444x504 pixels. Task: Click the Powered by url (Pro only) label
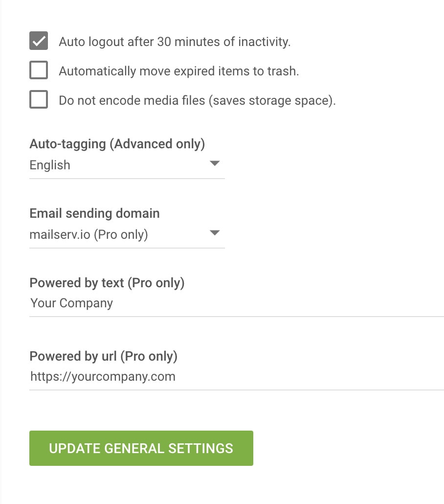pyautogui.click(x=103, y=356)
